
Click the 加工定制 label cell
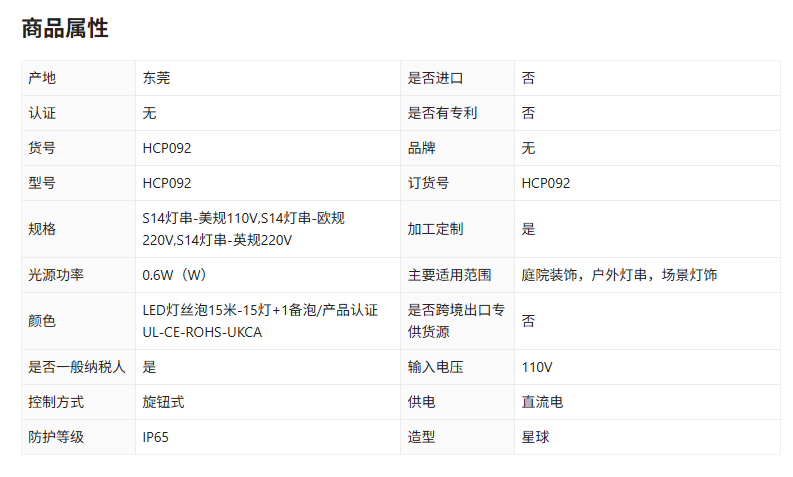(x=435, y=229)
